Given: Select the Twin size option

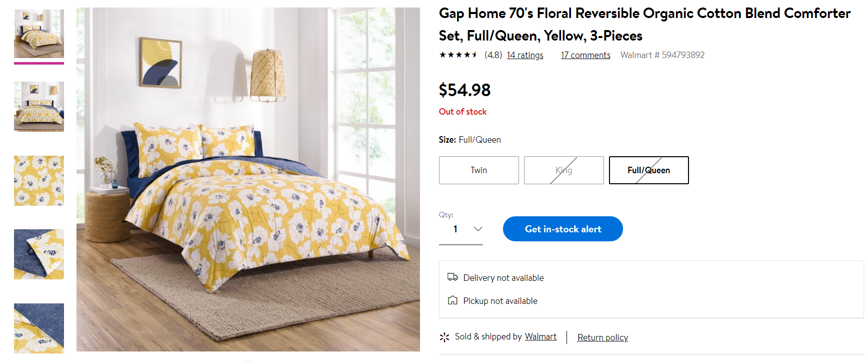Looking at the screenshot, I should (x=478, y=170).
